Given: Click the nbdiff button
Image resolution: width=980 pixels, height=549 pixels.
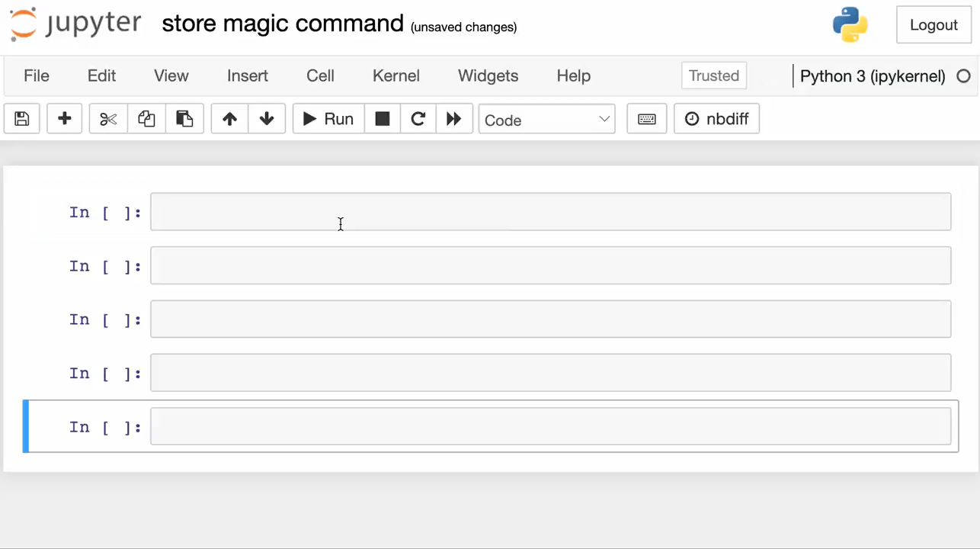Looking at the screenshot, I should (x=717, y=119).
